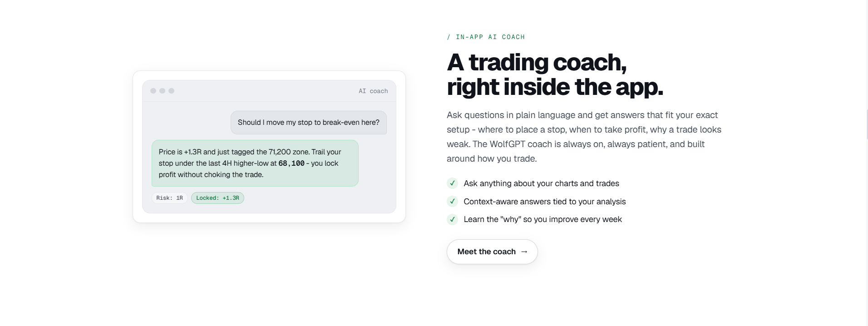Click checkmark beside Ask anything about your charts
The image size is (868, 326).
(452, 183)
